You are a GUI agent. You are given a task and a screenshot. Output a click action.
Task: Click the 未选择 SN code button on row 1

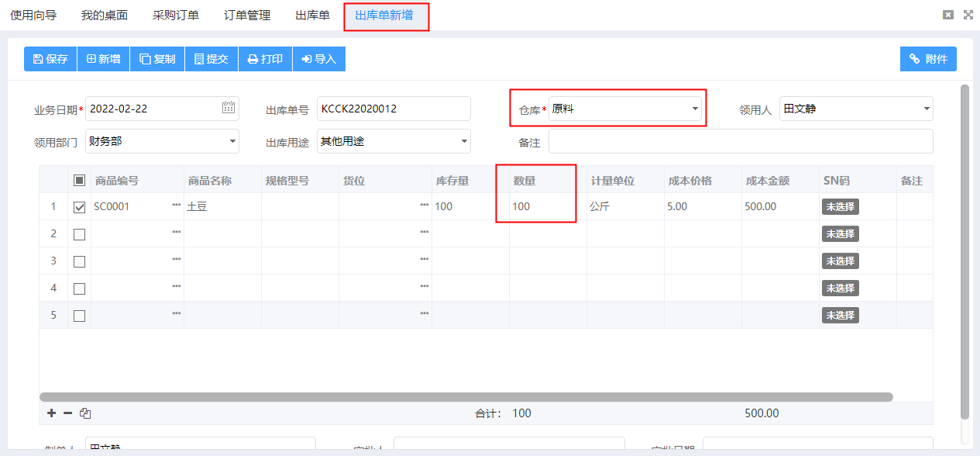(x=841, y=206)
